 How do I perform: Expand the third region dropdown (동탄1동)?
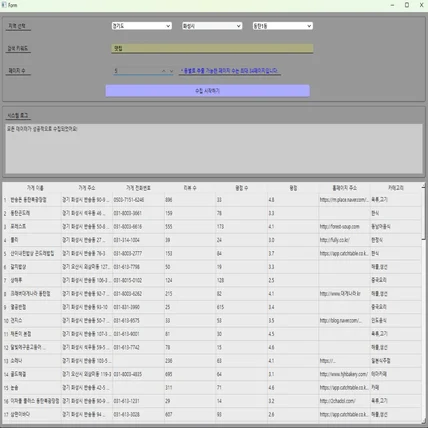[x=283, y=26]
